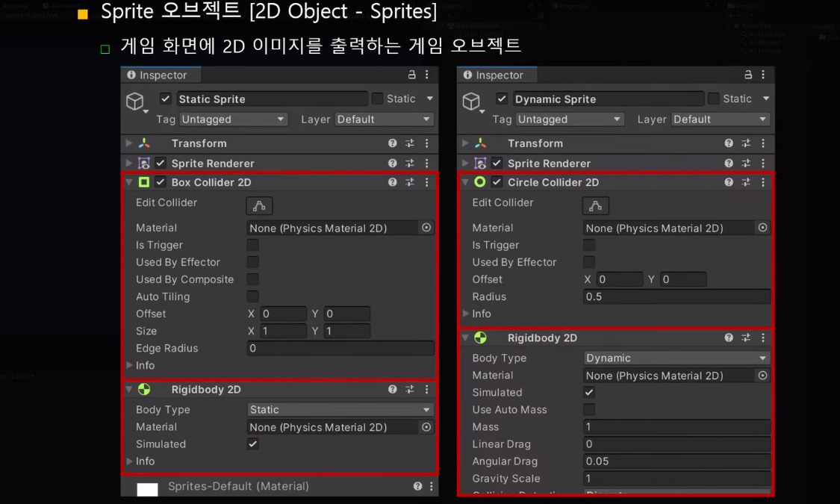
Task: Open Tag dropdown for Static Sprite
Action: (234, 119)
